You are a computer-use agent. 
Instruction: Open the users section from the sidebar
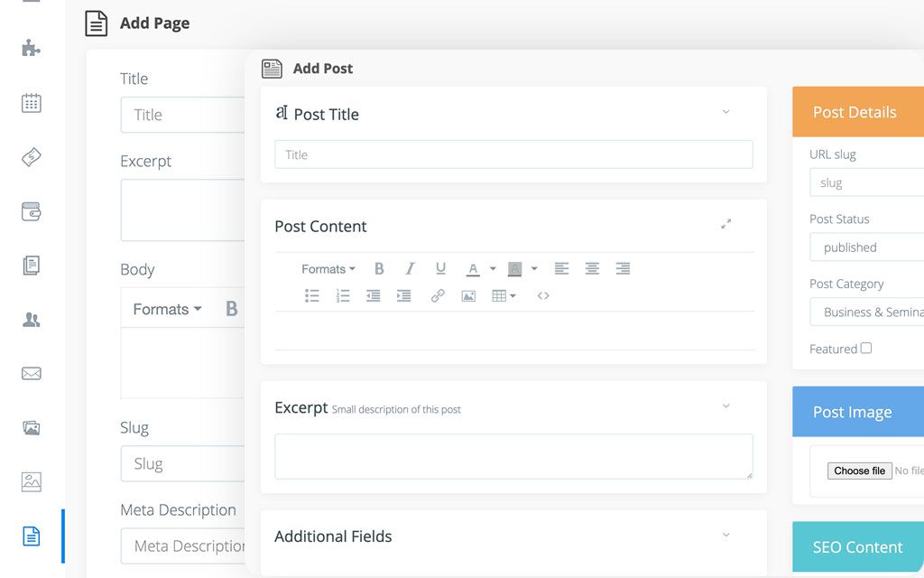(31, 320)
